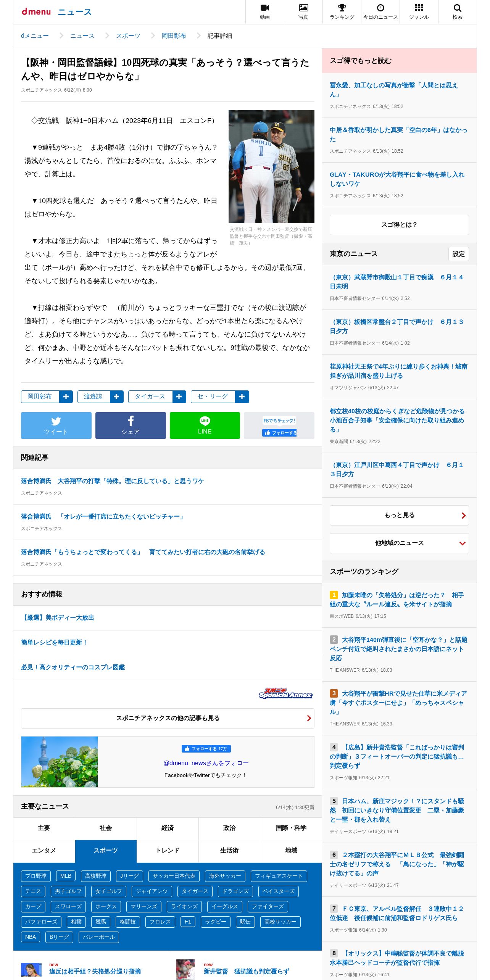The height and width of the screenshot is (980, 490).
Task: Open the ランキング trophy icon
Action: (342, 12)
